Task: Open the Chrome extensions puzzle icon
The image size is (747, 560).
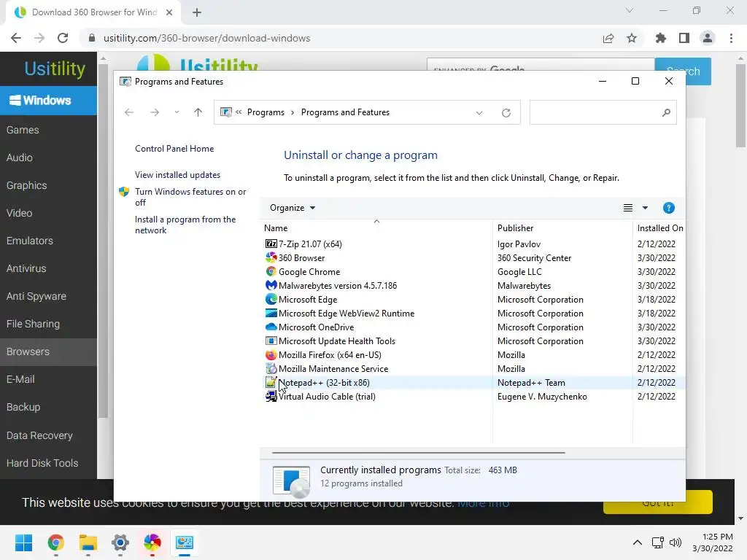Action: point(660,38)
